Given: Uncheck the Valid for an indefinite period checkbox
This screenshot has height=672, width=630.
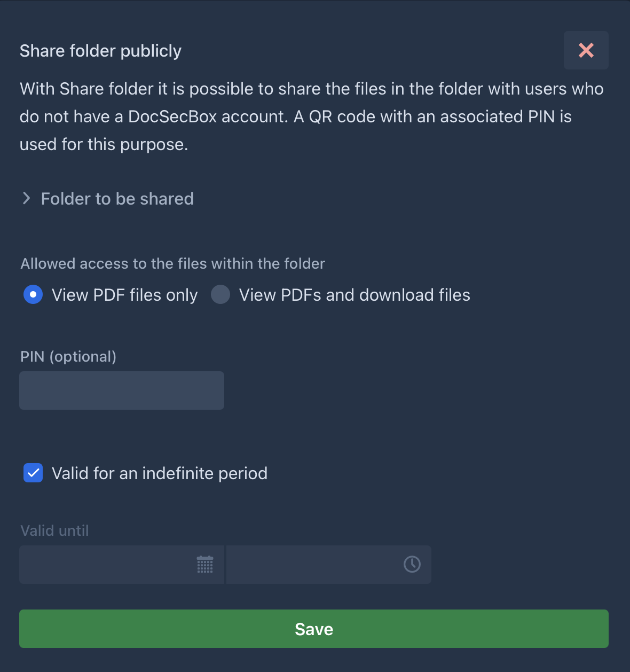Looking at the screenshot, I should (33, 473).
